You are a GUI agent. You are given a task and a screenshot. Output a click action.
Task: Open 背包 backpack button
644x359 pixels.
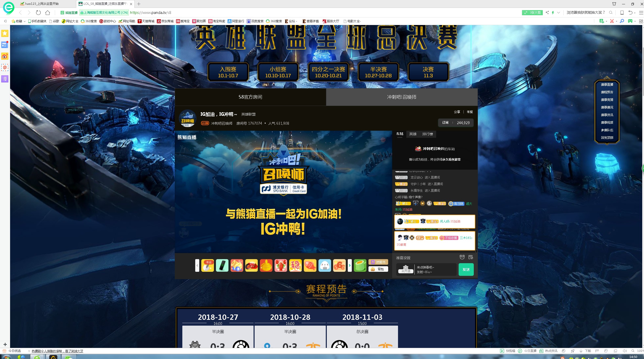click(x=378, y=269)
